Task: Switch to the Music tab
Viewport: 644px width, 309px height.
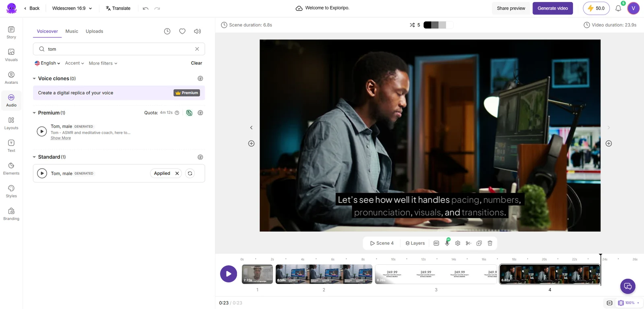Action: click(72, 31)
